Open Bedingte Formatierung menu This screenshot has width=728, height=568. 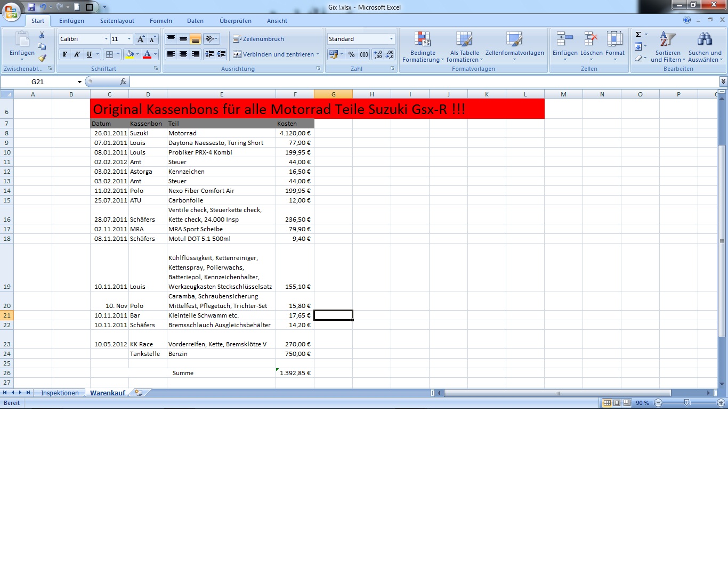click(423, 47)
